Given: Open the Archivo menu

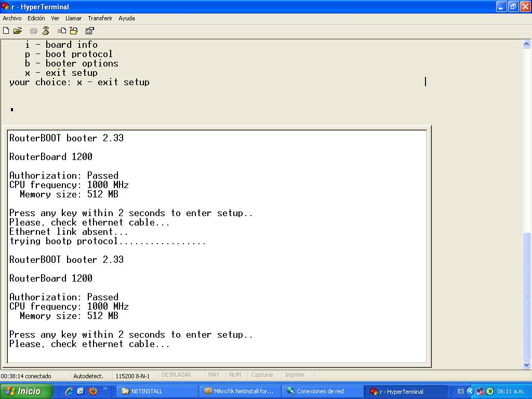Looking at the screenshot, I should point(12,18).
